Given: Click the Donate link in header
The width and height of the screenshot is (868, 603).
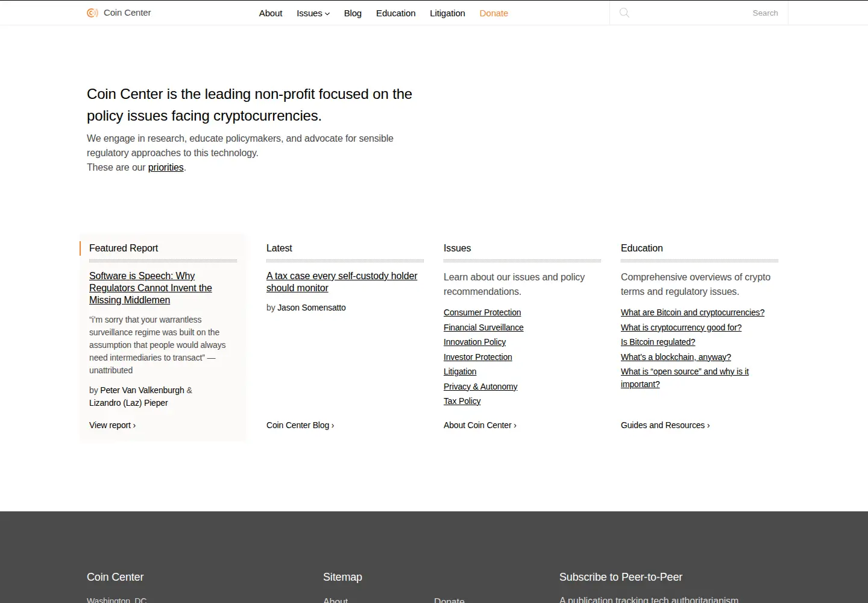Looking at the screenshot, I should (x=494, y=13).
